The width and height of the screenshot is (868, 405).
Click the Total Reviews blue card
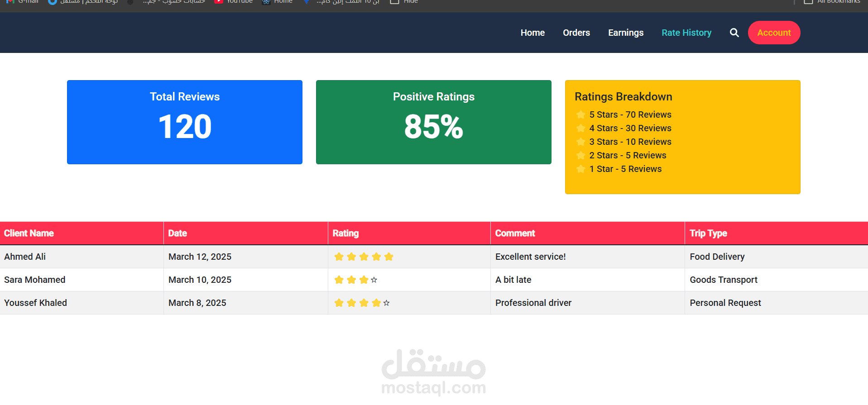pos(185,122)
